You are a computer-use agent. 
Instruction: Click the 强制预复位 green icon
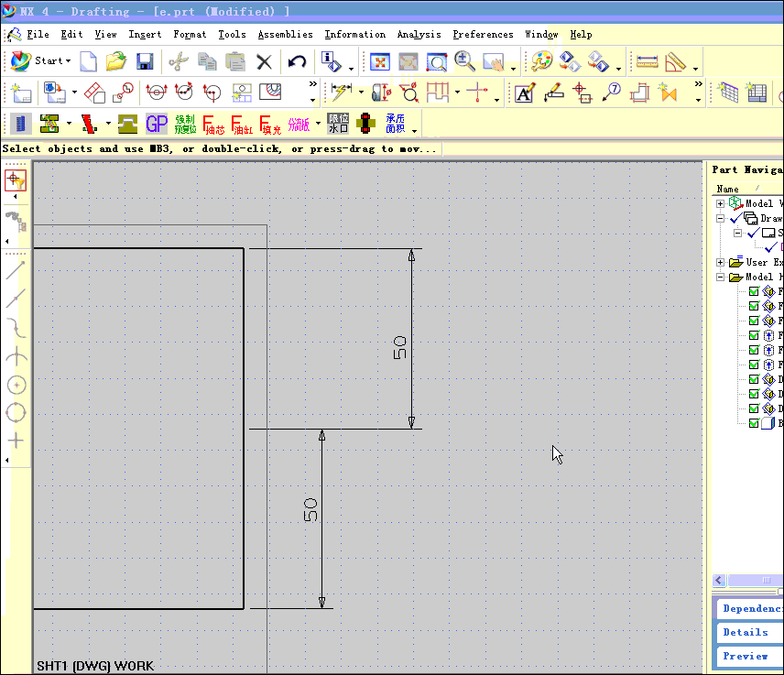point(185,124)
